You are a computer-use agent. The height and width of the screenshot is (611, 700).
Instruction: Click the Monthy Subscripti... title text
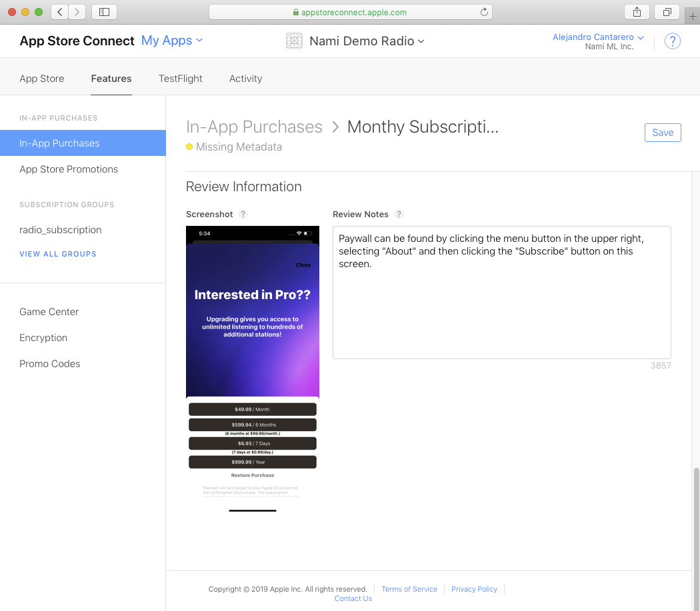click(423, 127)
